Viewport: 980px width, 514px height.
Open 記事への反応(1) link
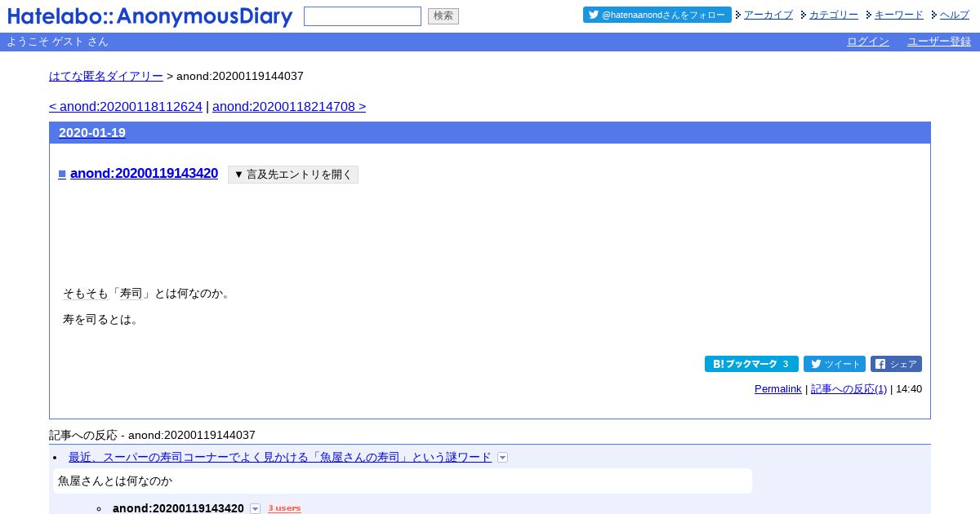(849, 389)
